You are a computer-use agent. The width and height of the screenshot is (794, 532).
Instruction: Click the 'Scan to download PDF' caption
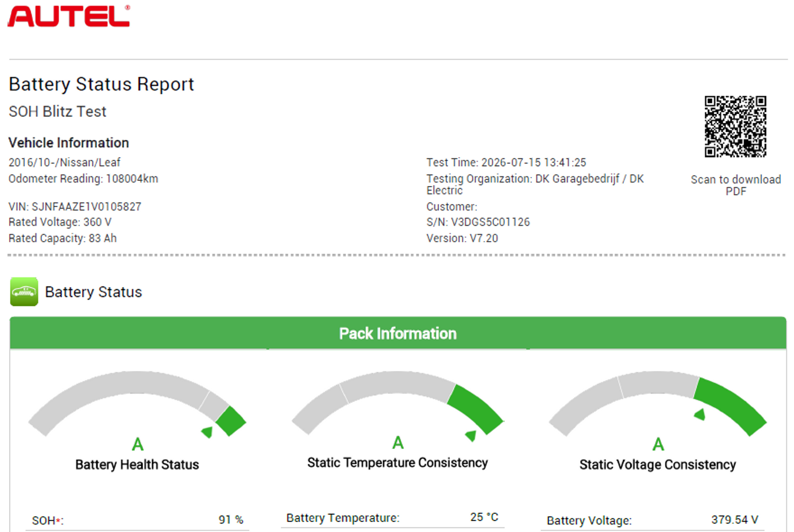point(736,185)
